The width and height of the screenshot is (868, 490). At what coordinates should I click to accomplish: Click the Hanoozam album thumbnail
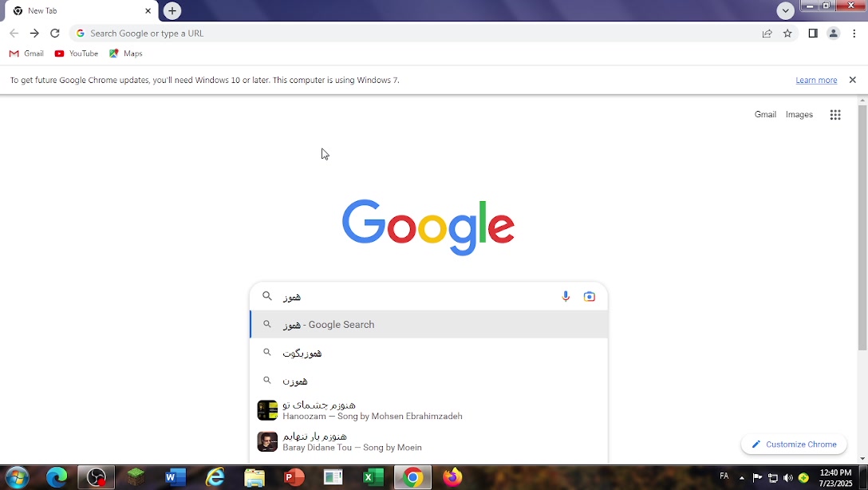pyautogui.click(x=267, y=410)
